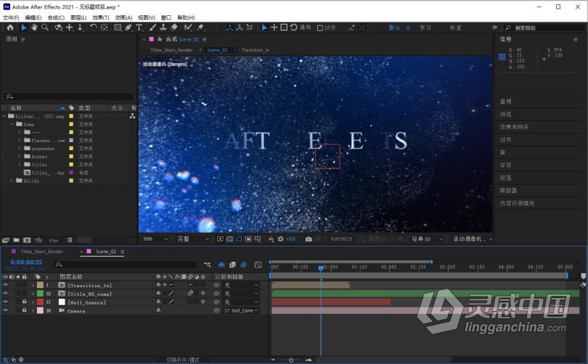
Task: Select the Eraser tool
Action: tap(174, 28)
